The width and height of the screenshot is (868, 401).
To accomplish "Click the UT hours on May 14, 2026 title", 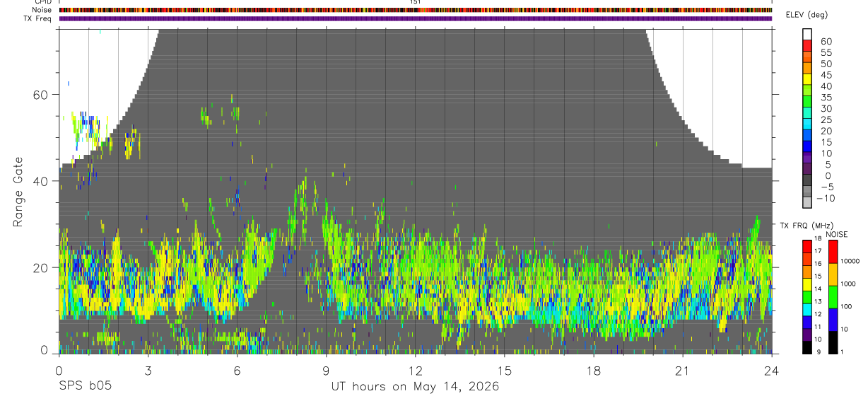I will pos(415,387).
